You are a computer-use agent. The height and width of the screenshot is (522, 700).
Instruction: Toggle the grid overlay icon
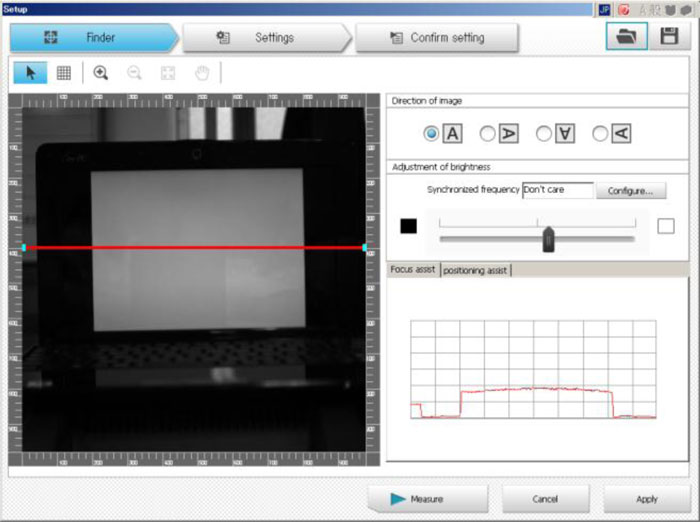[x=64, y=73]
